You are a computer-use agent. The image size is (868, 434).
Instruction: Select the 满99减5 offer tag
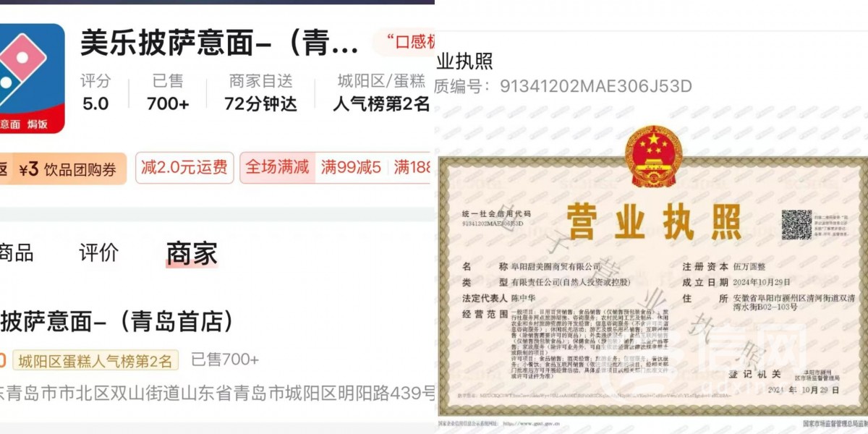pos(351,168)
